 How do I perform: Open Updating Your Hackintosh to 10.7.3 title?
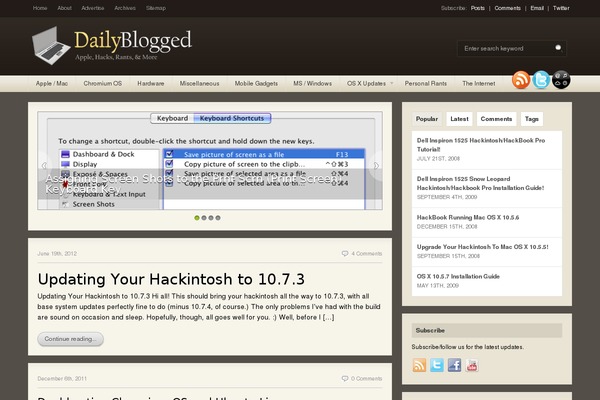171,279
